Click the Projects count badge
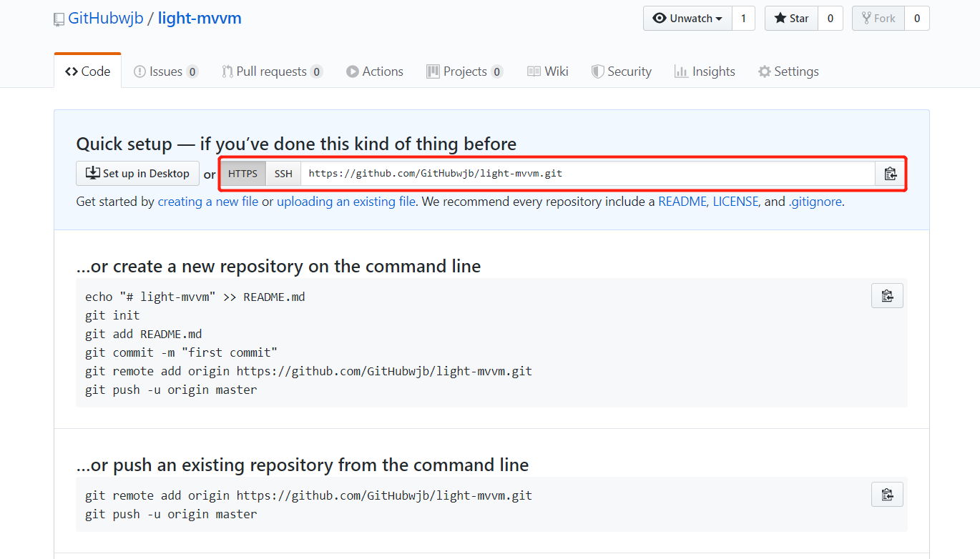980x559 pixels. [497, 71]
